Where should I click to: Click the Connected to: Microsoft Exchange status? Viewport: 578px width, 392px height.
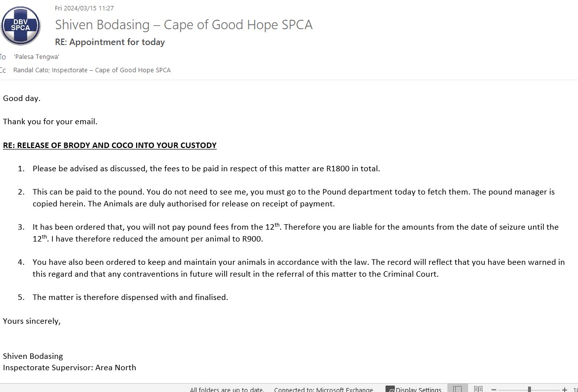pos(324,390)
